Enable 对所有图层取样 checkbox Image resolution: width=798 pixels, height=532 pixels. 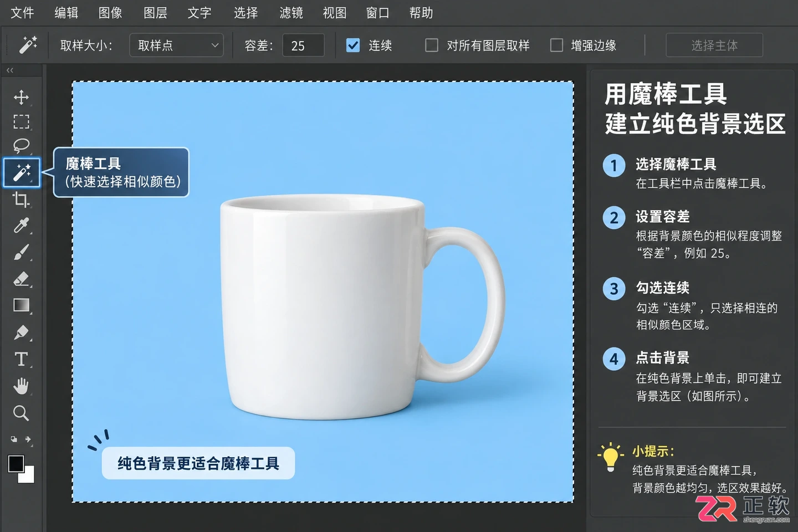[x=432, y=45]
